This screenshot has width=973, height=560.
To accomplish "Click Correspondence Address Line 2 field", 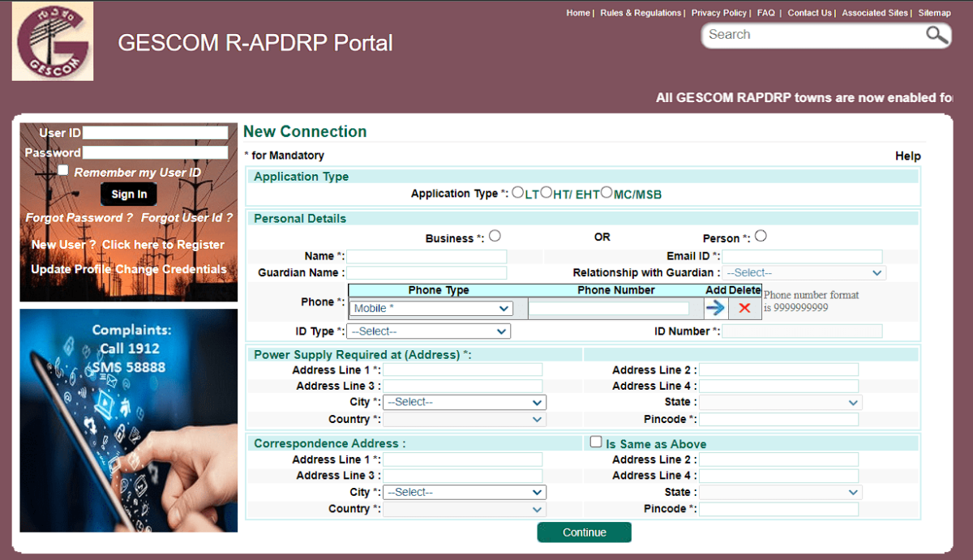I will tap(779, 460).
